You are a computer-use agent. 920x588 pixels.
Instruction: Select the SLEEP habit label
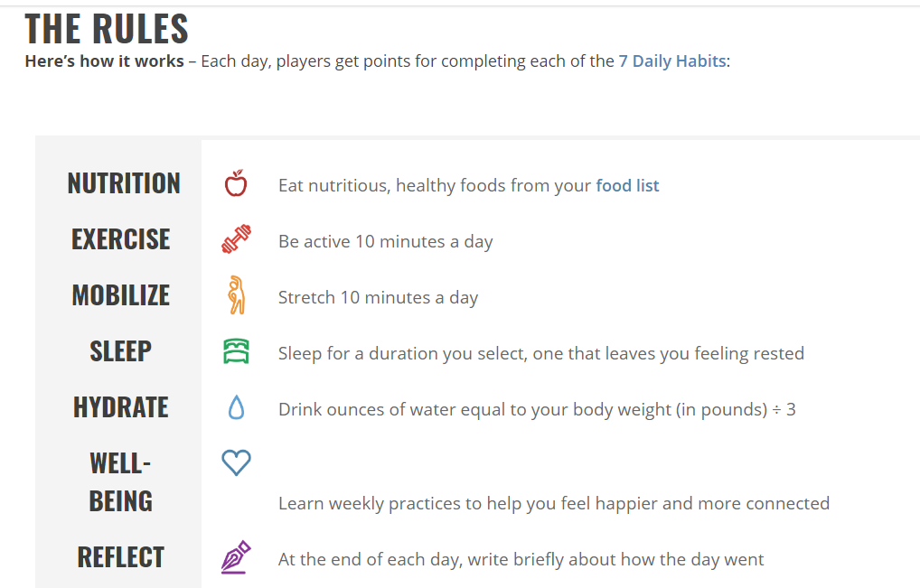(x=121, y=351)
